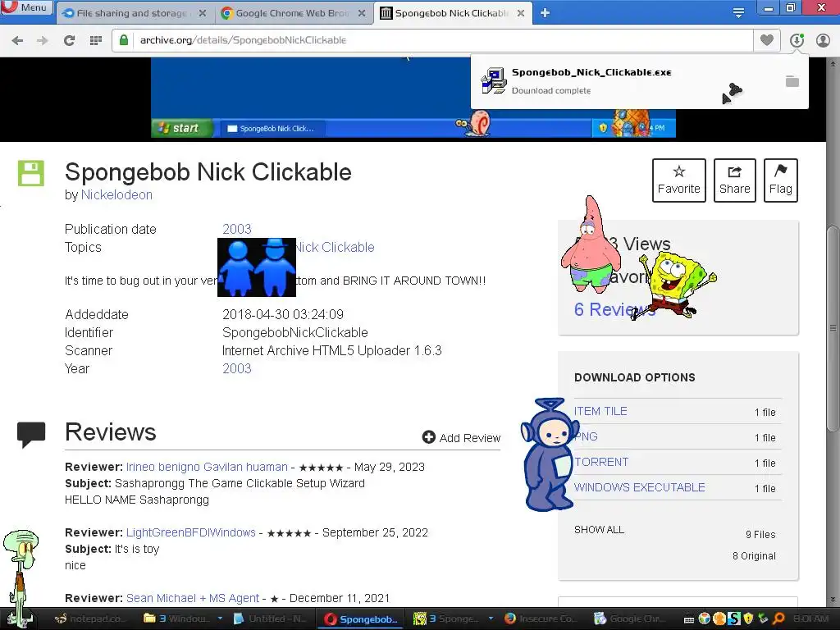This screenshot has height=630, width=840.
Task: Open a new tab with plus button
Action: click(545, 13)
